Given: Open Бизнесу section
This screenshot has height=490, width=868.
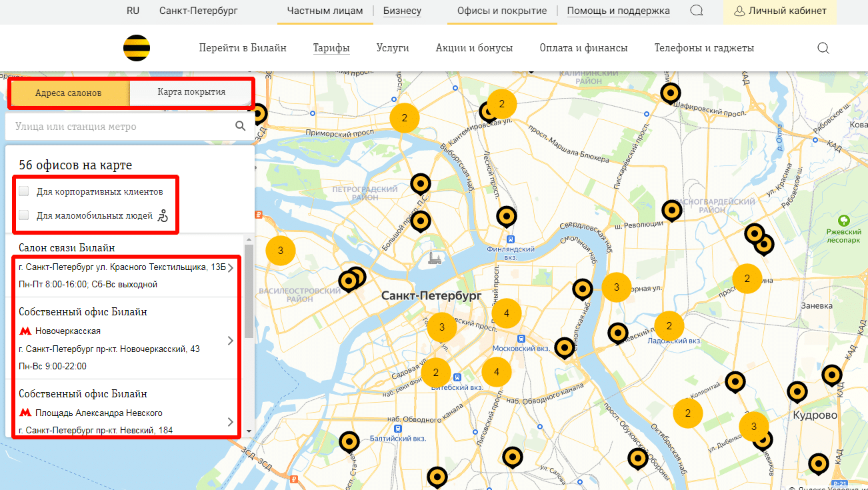Looking at the screenshot, I should pos(402,11).
